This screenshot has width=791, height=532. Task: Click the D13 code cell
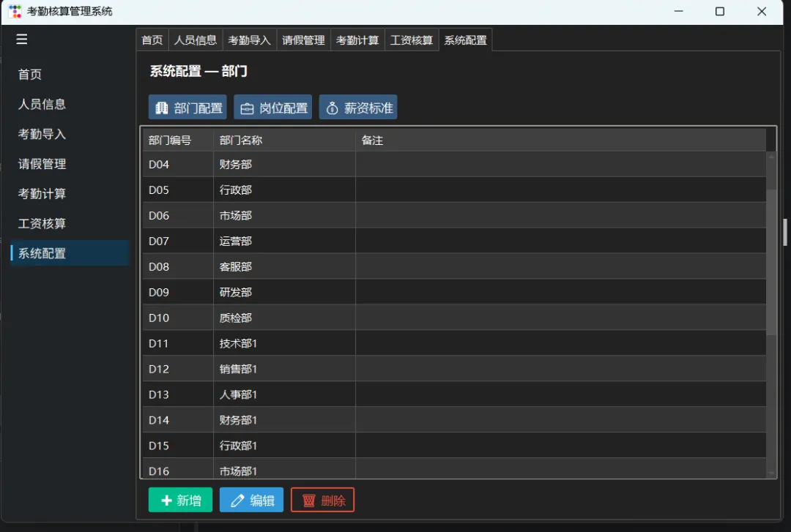coord(178,394)
